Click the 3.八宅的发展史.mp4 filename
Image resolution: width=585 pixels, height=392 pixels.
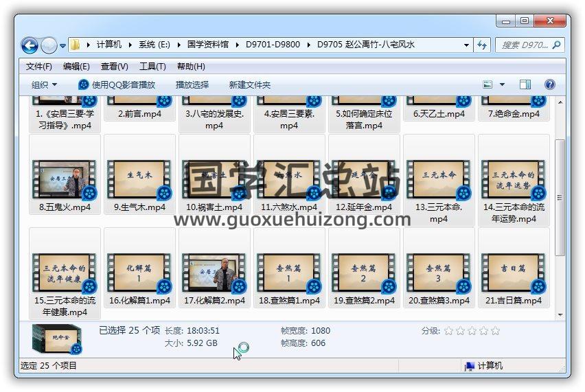click(214, 119)
